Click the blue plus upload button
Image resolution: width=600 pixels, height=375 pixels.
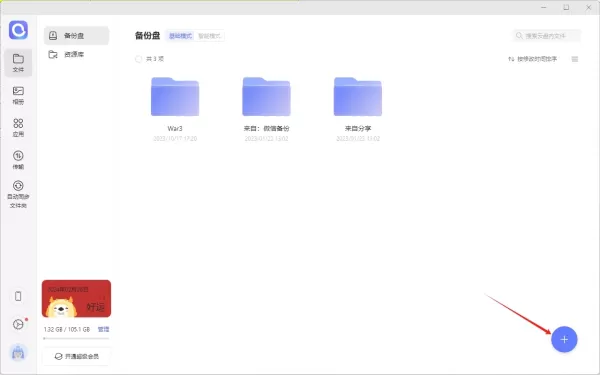click(x=564, y=339)
